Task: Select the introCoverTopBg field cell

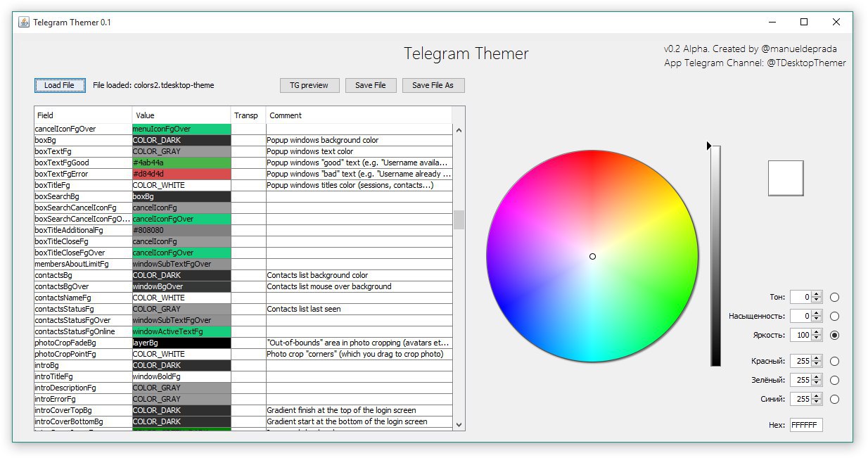Action: coord(84,410)
